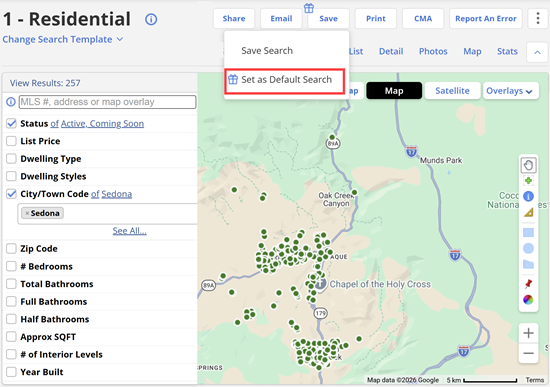This screenshot has width=550, height=387.
Task: Select the rectangle draw shape tool
Action: [528, 233]
